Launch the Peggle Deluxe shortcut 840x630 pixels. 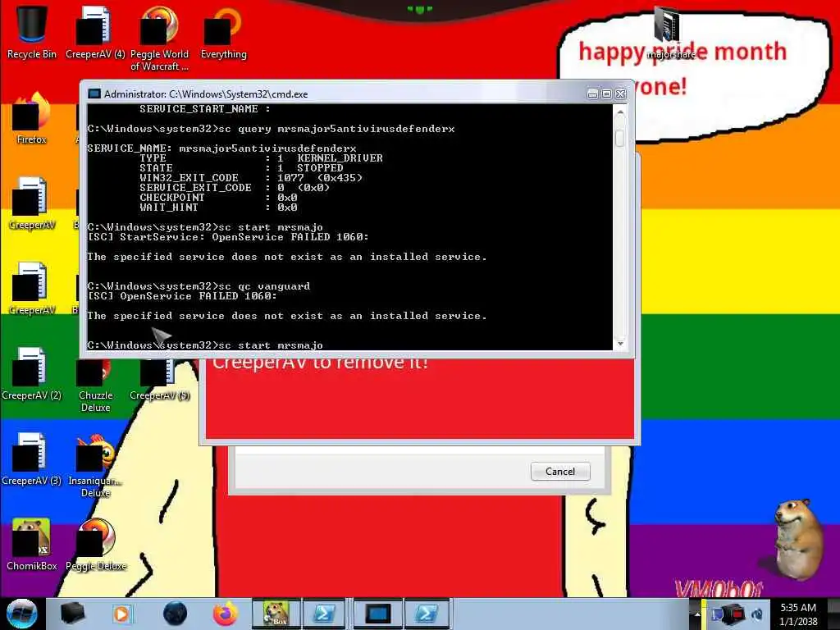click(x=95, y=545)
